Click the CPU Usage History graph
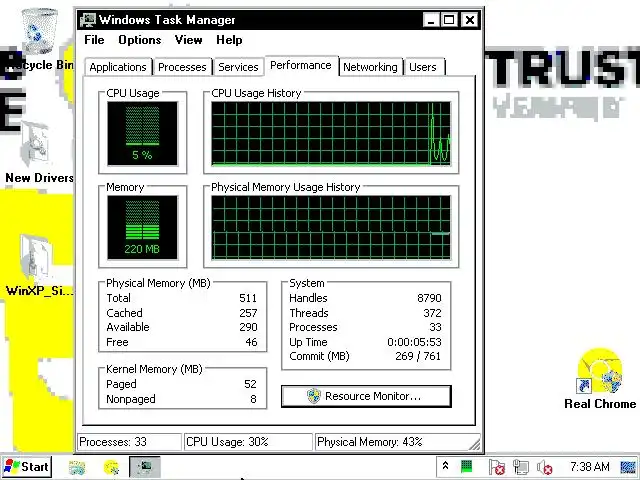This screenshot has height=480, width=640. point(331,134)
